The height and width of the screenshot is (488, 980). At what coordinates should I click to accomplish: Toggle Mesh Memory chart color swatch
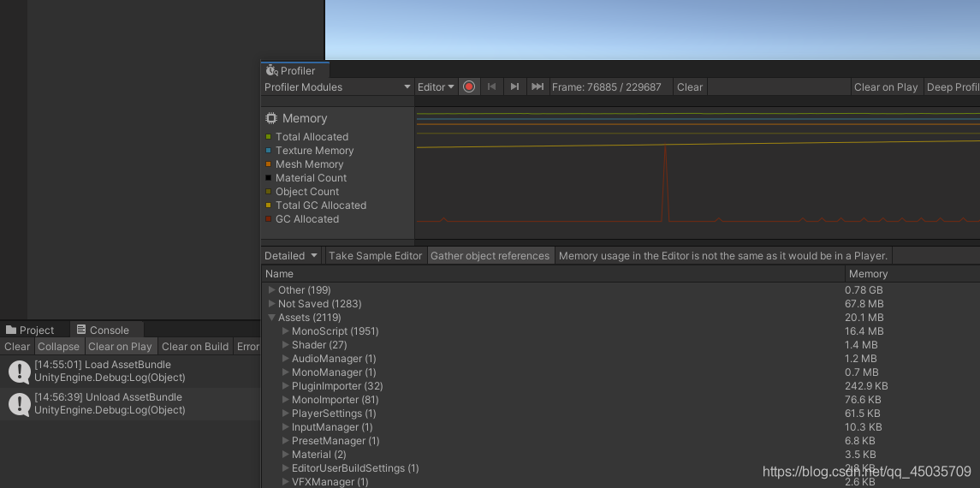269,164
